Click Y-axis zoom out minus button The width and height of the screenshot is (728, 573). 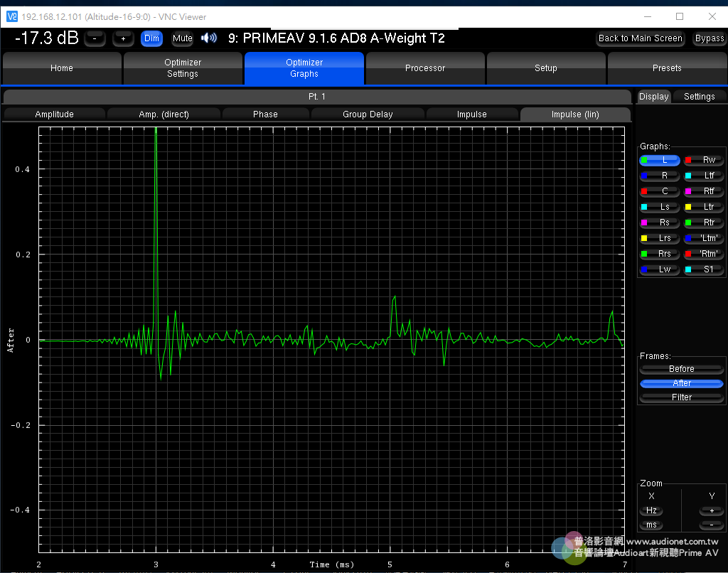[x=711, y=525]
